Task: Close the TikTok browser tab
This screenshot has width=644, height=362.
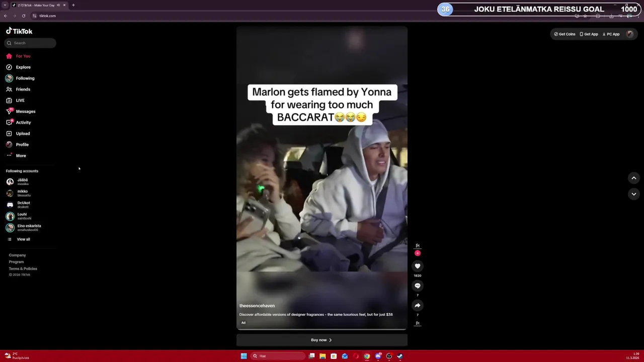Action: [x=64, y=5]
